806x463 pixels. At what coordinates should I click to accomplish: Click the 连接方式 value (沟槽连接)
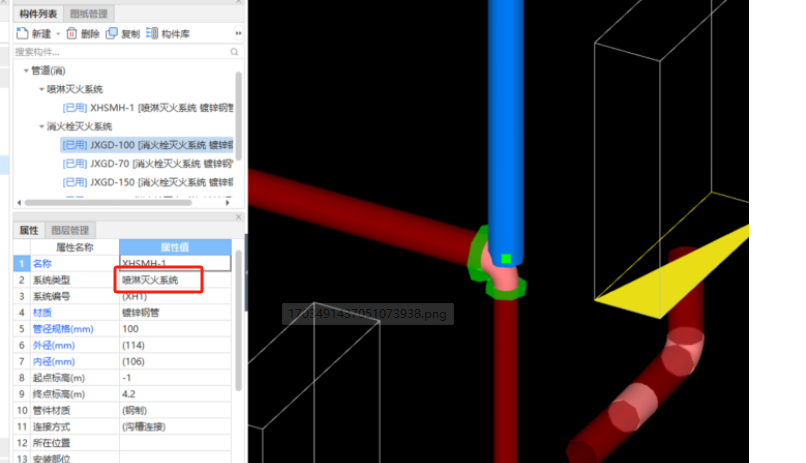[x=175, y=427]
